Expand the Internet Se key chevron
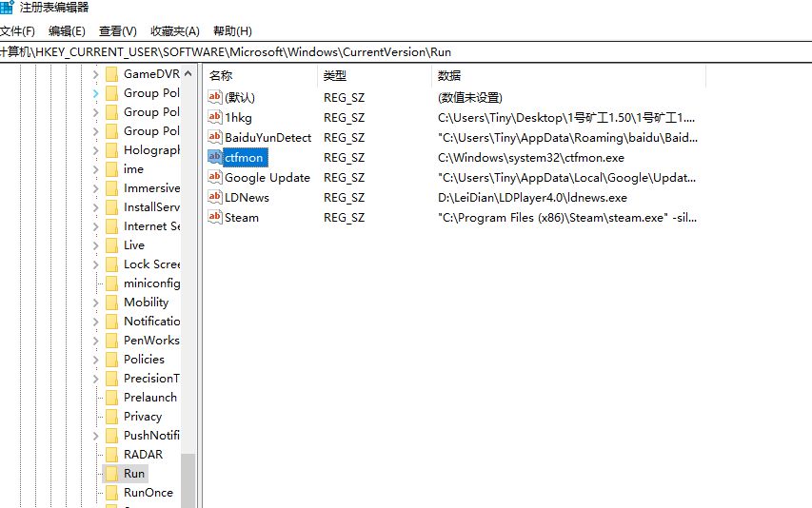Image resolution: width=812 pixels, height=508 pixels. click(96, 226)
